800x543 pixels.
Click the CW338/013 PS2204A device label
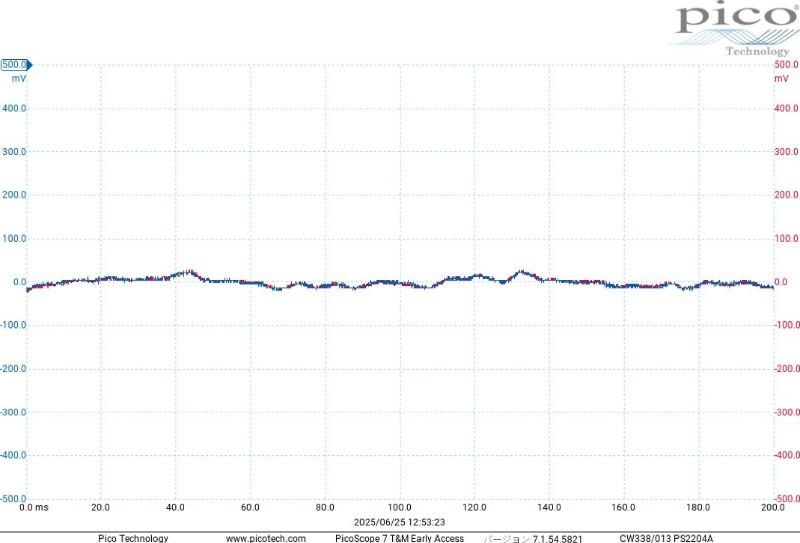point(666,538)
